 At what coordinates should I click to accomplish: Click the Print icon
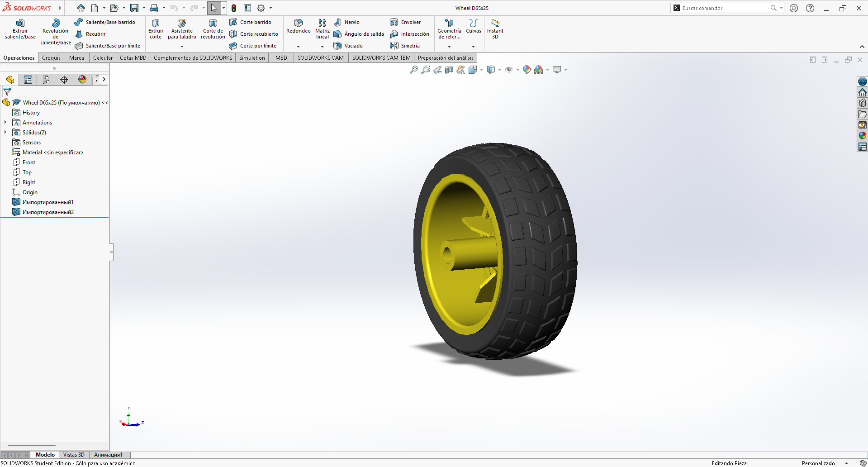point(154,8)
